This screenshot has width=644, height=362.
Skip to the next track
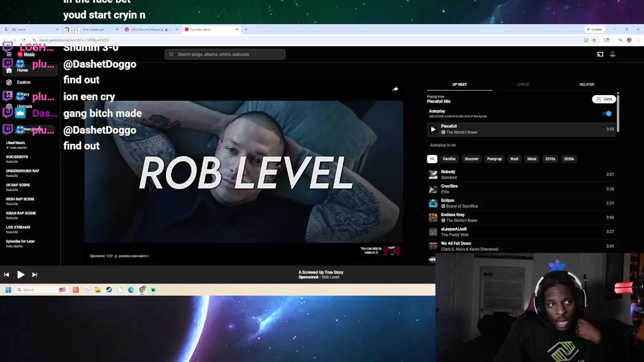coord(35,275)
